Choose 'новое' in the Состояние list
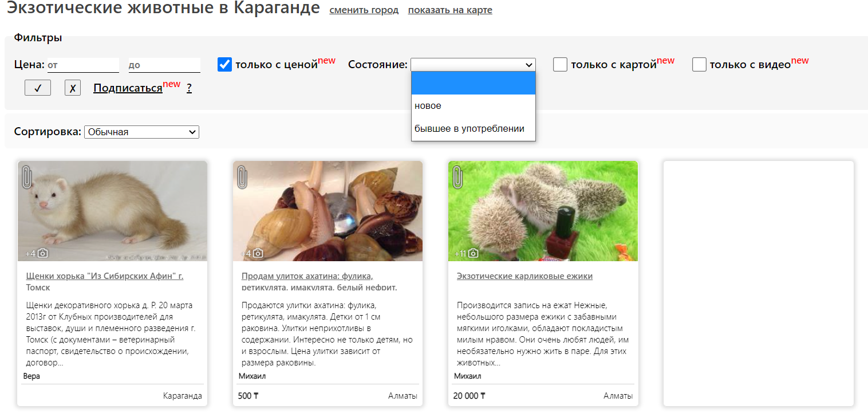Screen dimensions: 868x417 pyautogui.click(x=474, y=106)
